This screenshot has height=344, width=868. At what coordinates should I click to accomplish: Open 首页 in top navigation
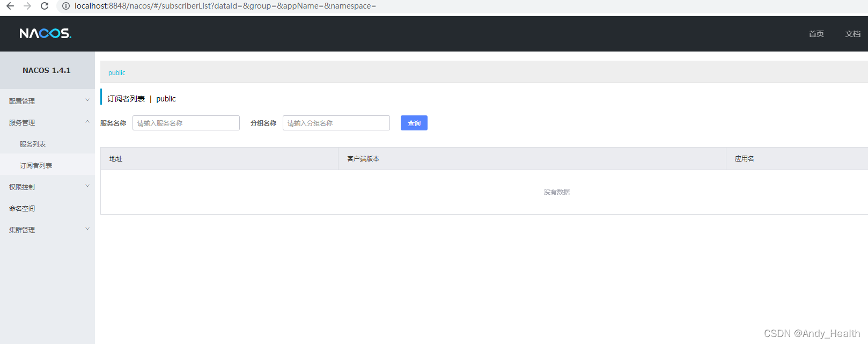816,34
